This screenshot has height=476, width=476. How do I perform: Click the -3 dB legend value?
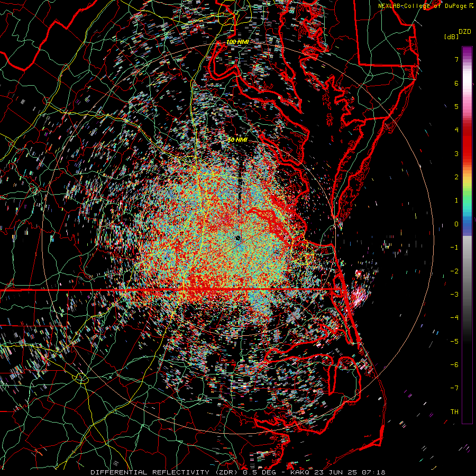click(454, 295)
